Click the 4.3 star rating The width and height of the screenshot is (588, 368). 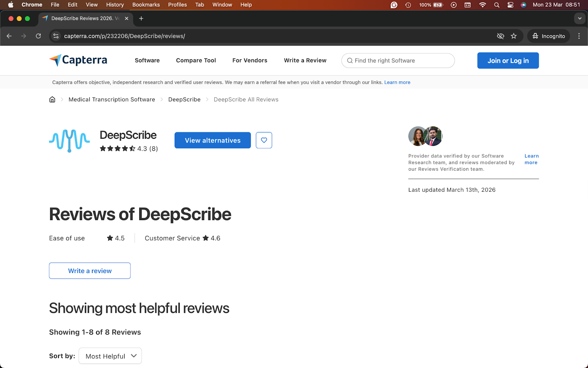[129, 149]
